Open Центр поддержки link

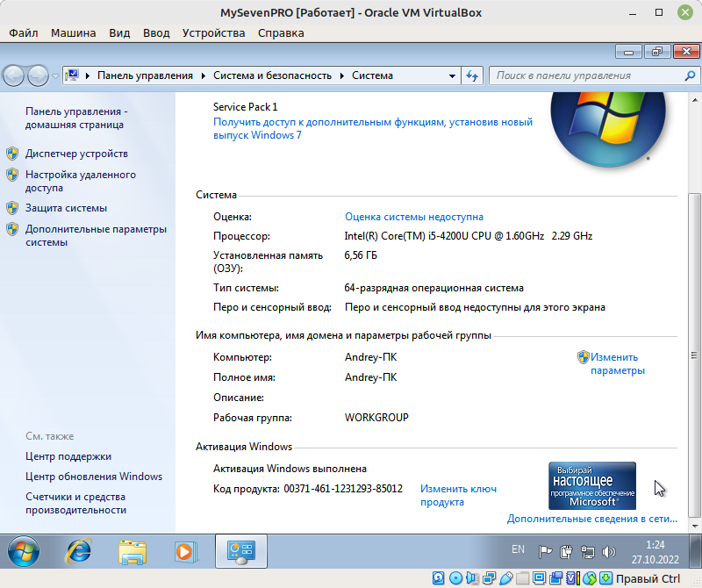68,456
